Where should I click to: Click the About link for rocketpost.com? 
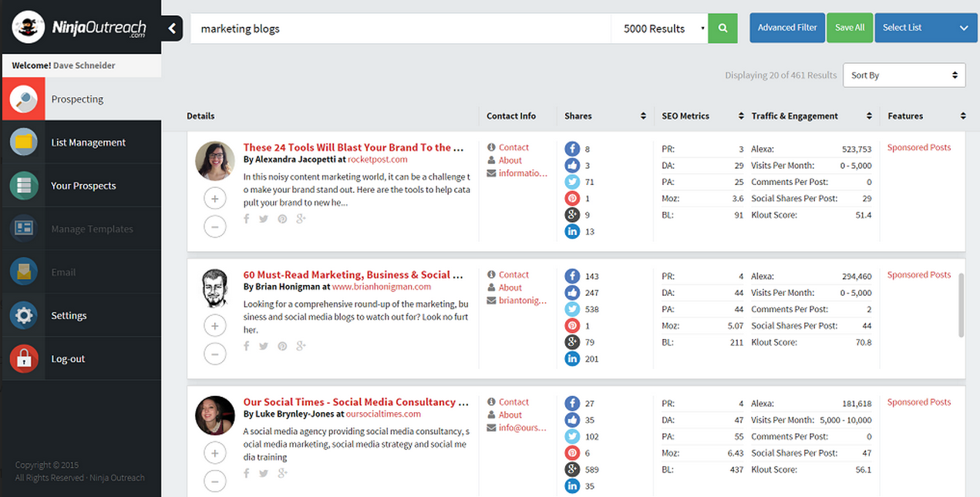click(x=510, y=160)
